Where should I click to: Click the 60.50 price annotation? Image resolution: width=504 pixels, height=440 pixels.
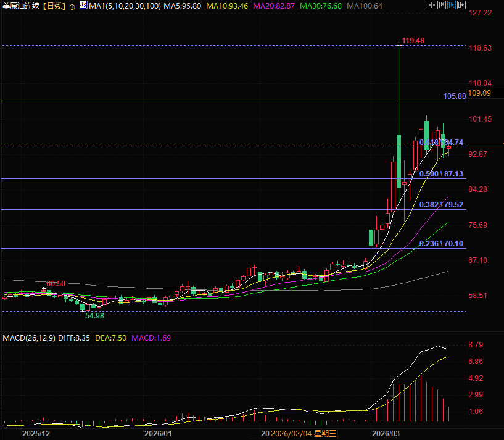point(56,284)
